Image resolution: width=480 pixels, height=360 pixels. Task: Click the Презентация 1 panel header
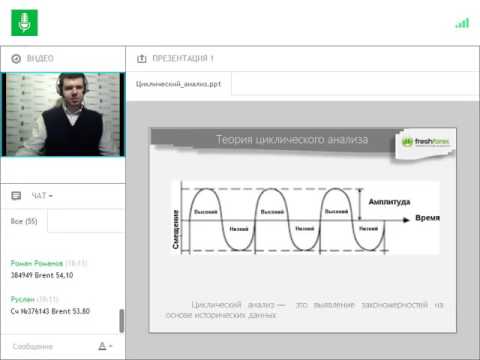pyautogui.click(x=183, y=59)
